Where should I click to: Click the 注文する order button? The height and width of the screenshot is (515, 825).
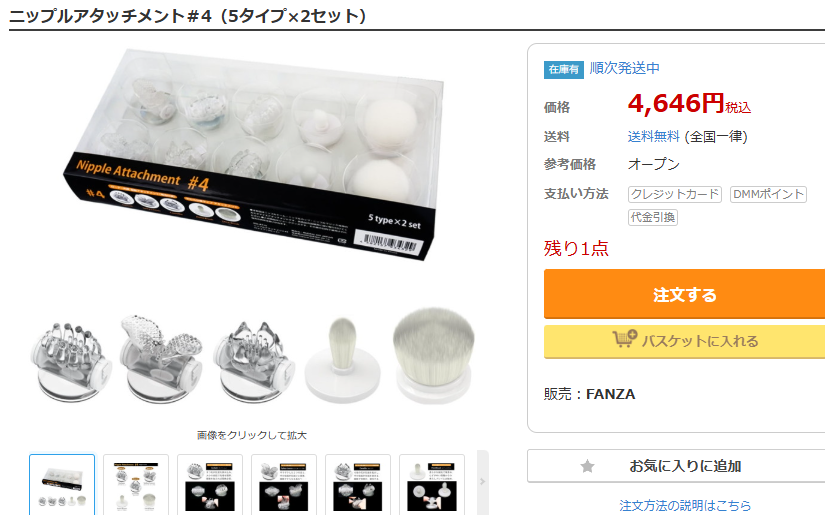click(x=684, y=294)
